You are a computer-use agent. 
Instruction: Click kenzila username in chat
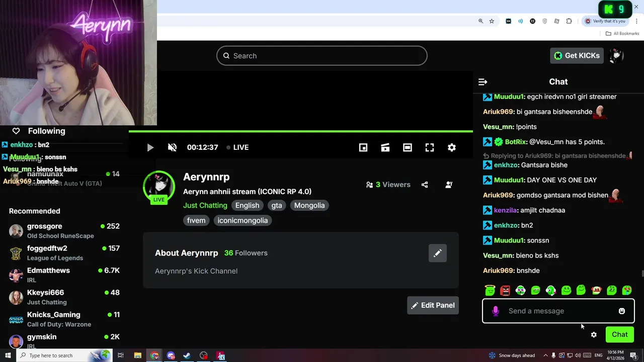coord(505,210)
